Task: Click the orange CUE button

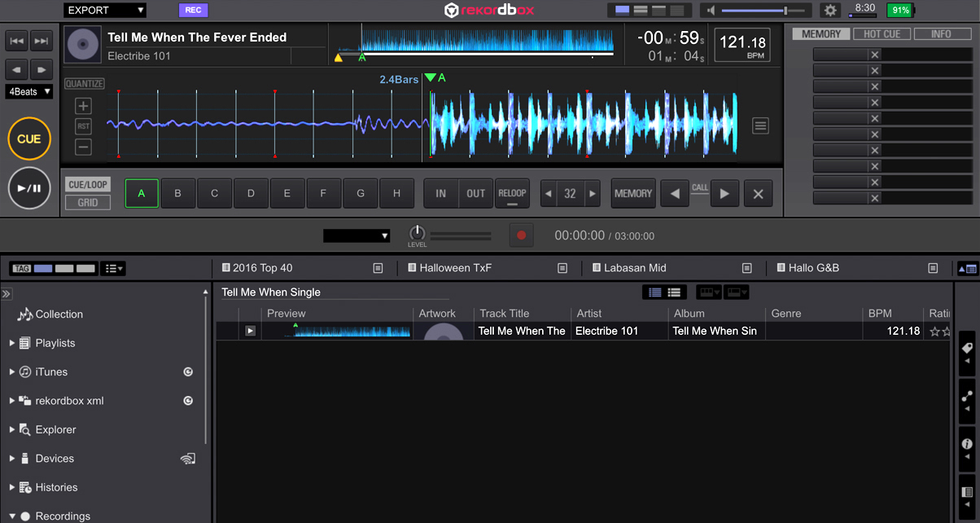Action: pyautogui.click(x=29, y=139)
